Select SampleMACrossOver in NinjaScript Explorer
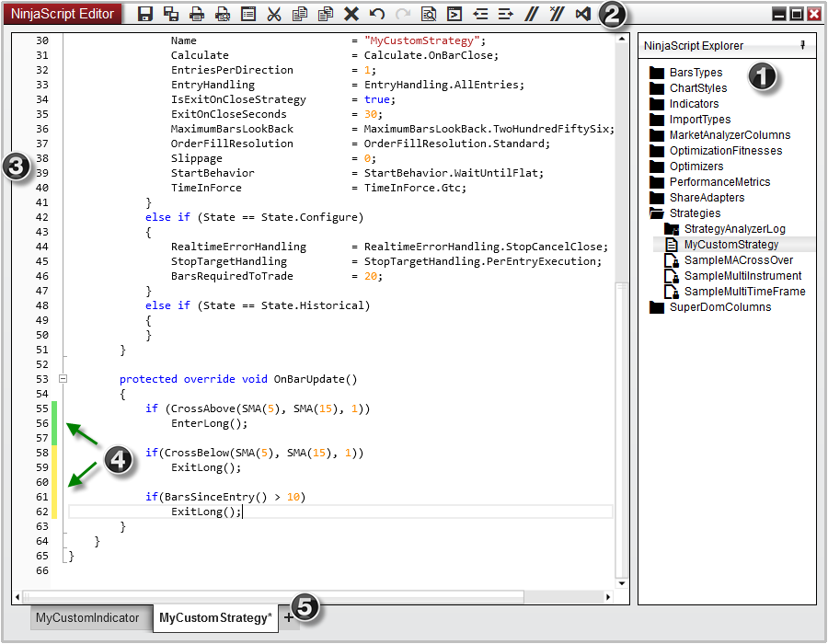 coord(736,259)
